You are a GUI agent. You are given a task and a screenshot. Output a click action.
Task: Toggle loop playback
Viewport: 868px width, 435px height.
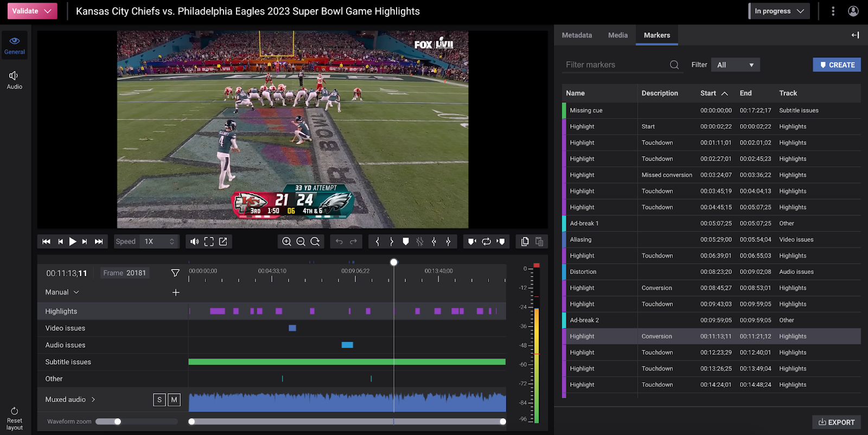[486, 241]
